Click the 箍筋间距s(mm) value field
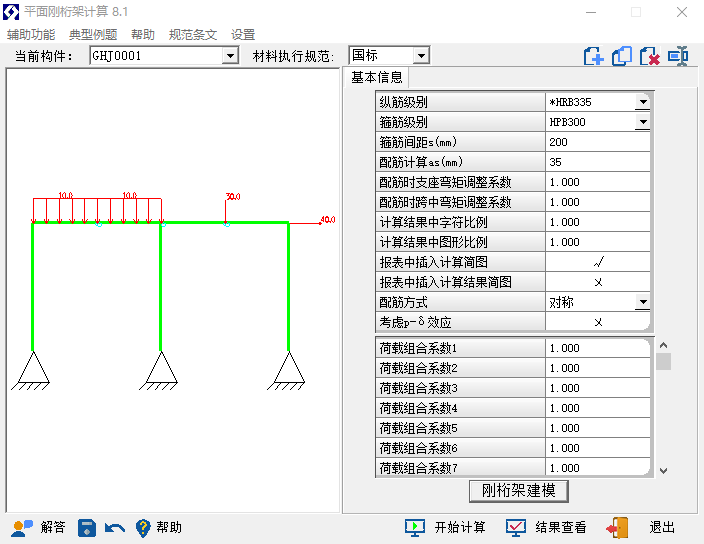704x544 pixels. coord(598,142)
